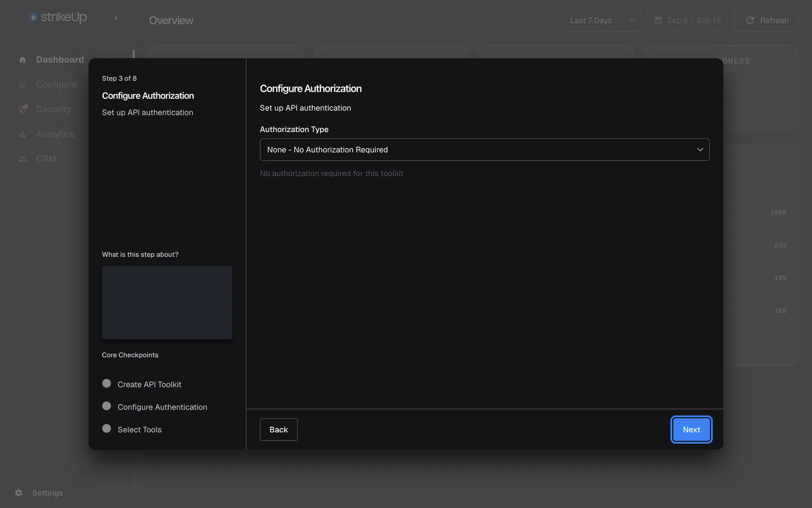This screenshot has height=508, width=812.
Task: Click the Dashboard home icon
Action: pos(23,60)
